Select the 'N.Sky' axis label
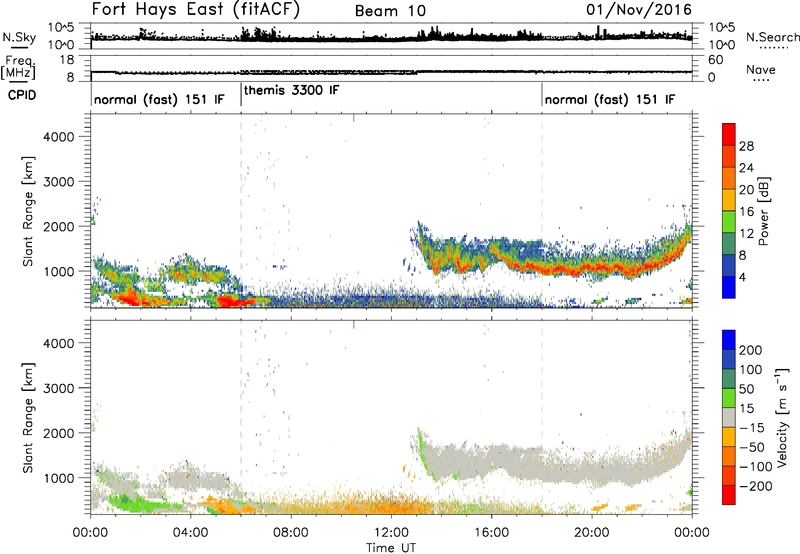Viewport: 800px width, 554px height. coord(19,37)
